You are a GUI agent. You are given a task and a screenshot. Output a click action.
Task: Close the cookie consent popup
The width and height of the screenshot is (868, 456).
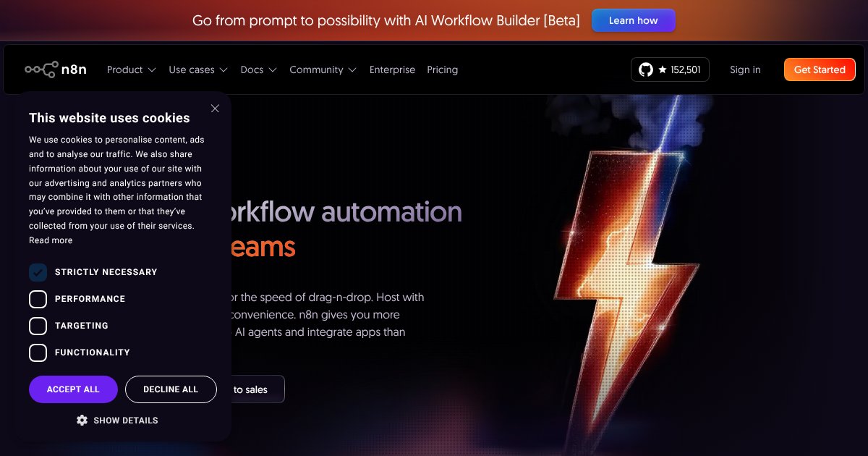pyautogui.click(x=215, y=109)
